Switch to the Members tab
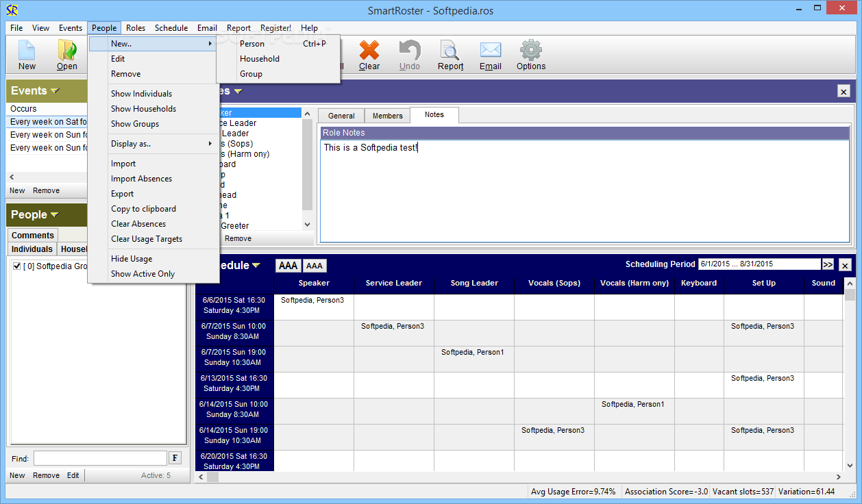The width and height of the screenshot is (862, 504). (x=387, y=116)
